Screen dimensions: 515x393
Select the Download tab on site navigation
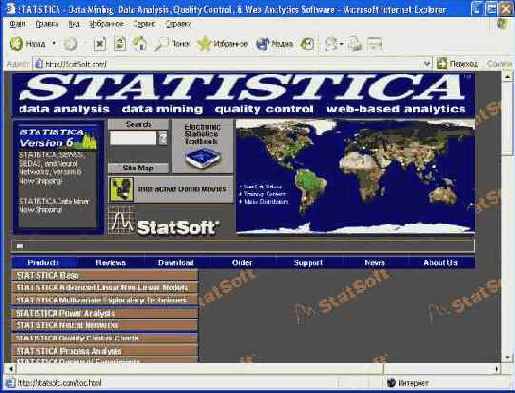point(176,263)
